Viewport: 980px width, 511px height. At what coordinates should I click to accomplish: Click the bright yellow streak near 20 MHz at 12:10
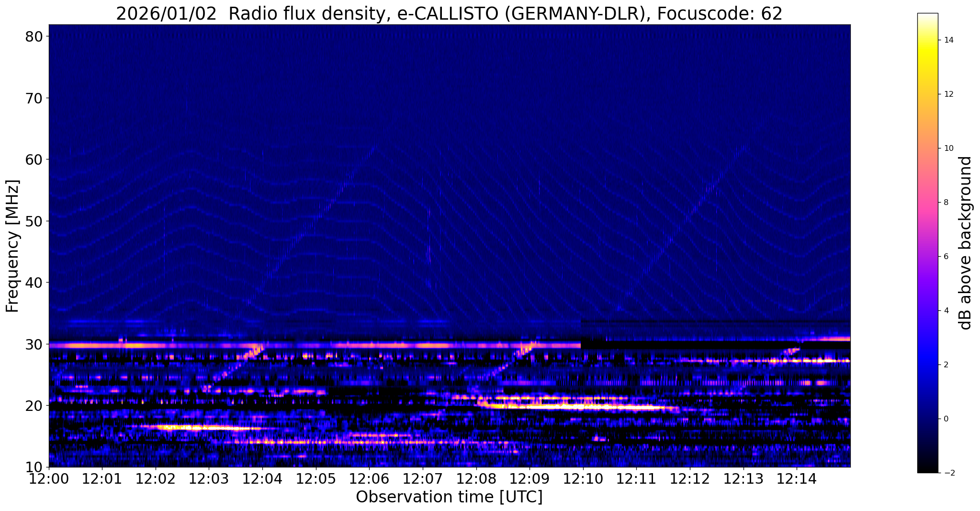(x=583, y=407)
